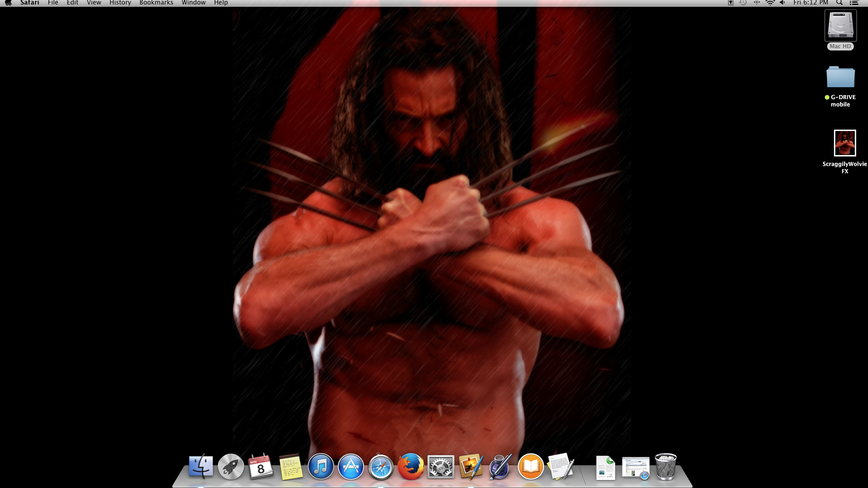Launch iTunes from the Dock
868x488 pixels.
tap(321, 466)
